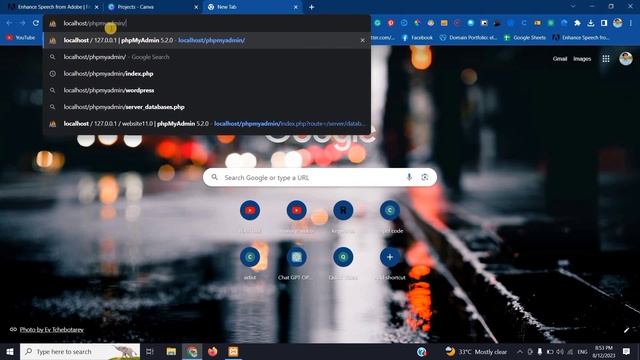
Task: Open Photo by Ev Tchebotarev credit link
Action: coord(51,329)
